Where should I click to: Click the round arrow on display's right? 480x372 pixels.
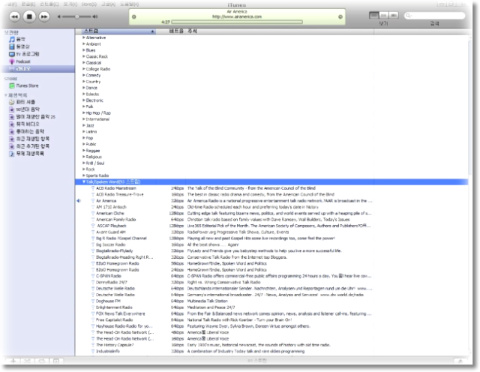[340, 17]
